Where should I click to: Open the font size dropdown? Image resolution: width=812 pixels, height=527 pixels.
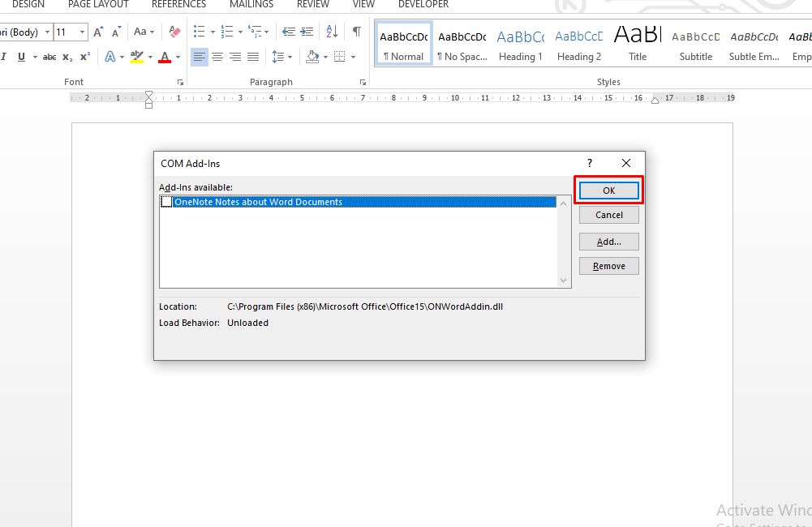pyautogui.click(x=81, y=32)
